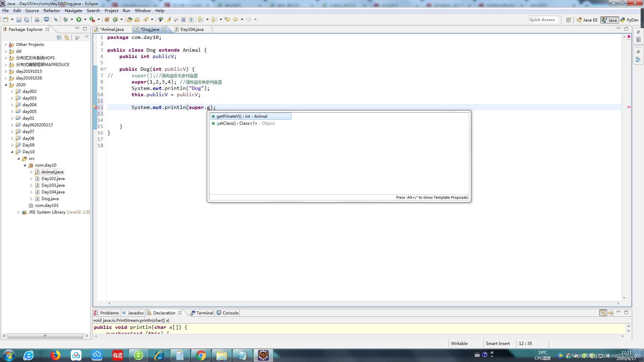Click the Search flashlight icon
The width and height of the screenshot is (644, 362).
pyautogui.click(x=146, y=20)
